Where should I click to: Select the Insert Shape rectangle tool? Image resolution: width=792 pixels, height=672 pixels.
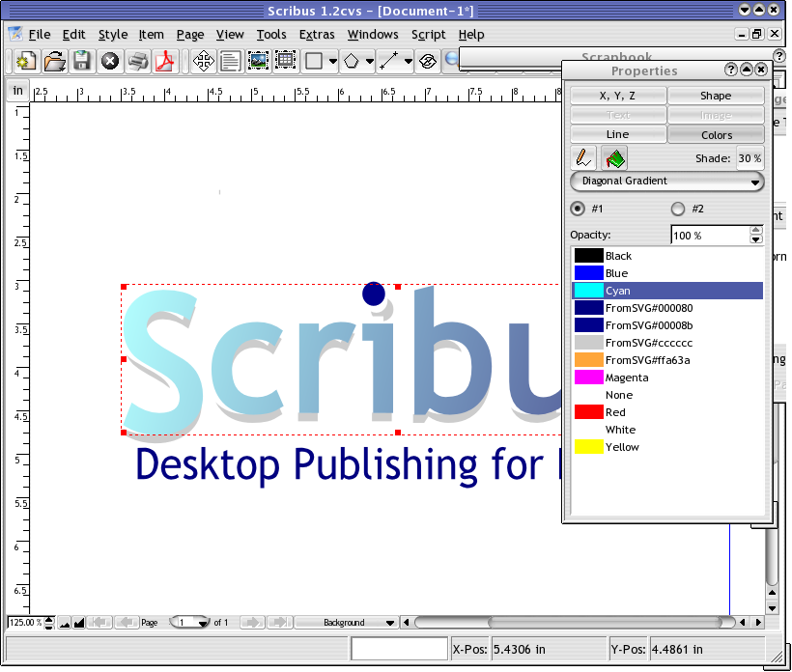[x=314, y=62]
